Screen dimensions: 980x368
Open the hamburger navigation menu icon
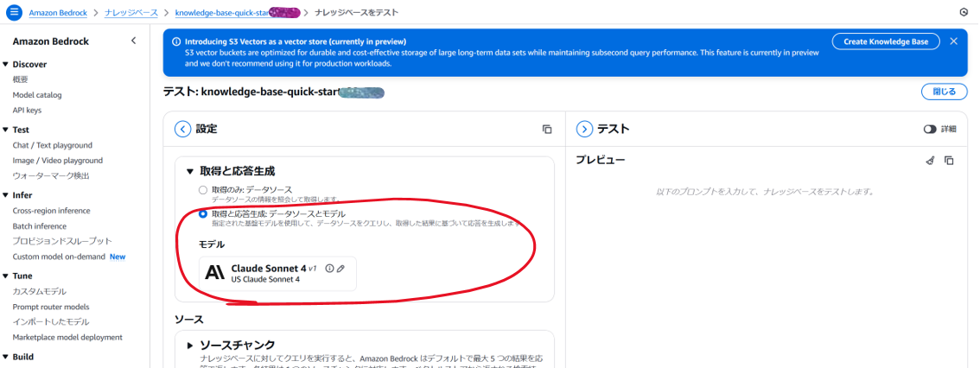[x=15, y=12]
